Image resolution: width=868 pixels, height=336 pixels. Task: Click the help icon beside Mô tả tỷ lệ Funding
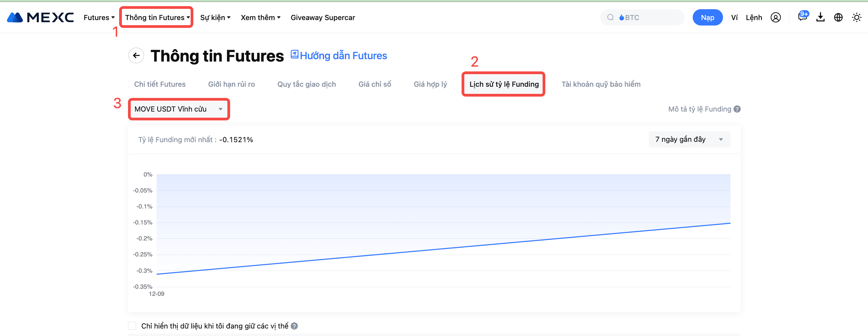click(x=737, y=109)
